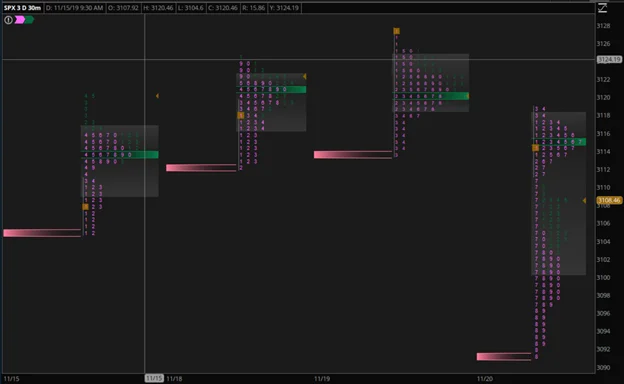Screen dimensions: 624x384
Task: Click the 3128 price axis label
Action: [x=603, y=26]
